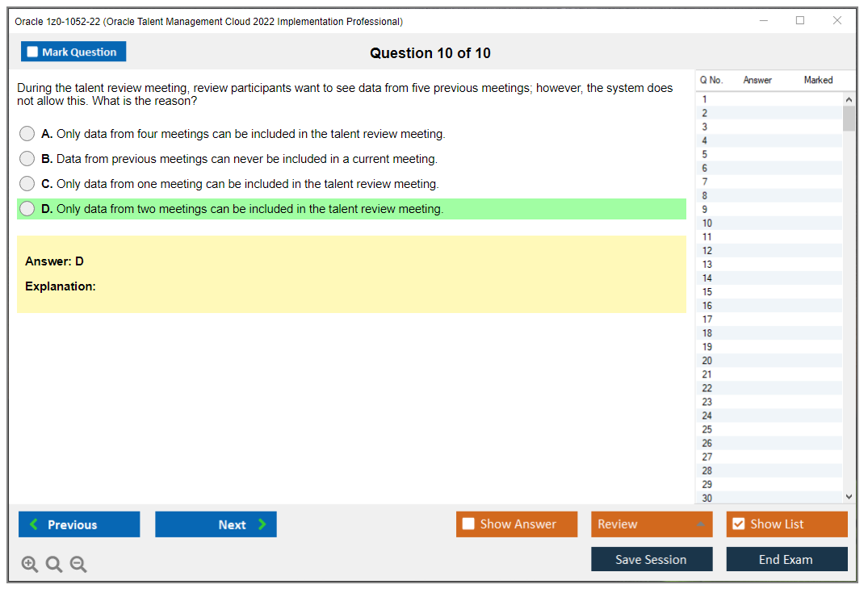The width and height of the screenshot is (868, 593).
Task: Click the zoom-out magnifier icon
Action: 78,564
